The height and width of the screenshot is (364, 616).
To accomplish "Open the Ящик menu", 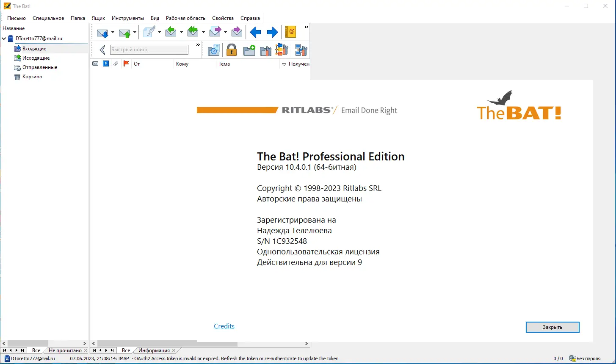I will 98,18.
